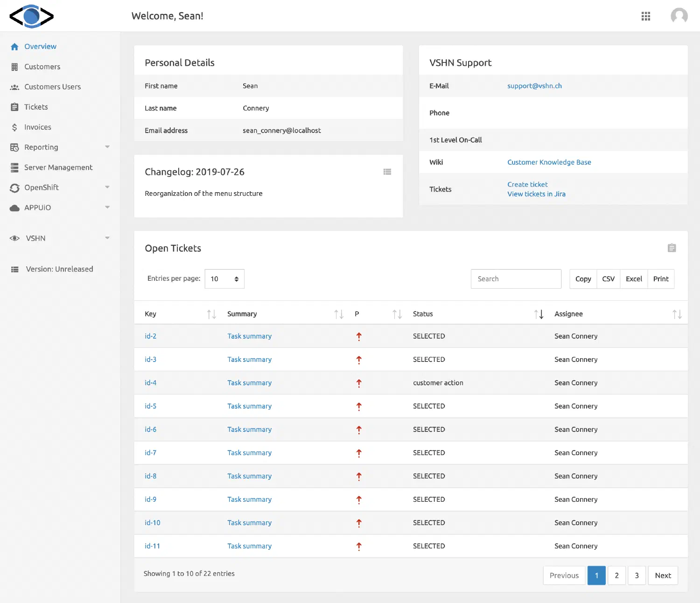Toggle sorting on the Assignee column
This screenshot has width=700, height=603.
coord(677,313)
